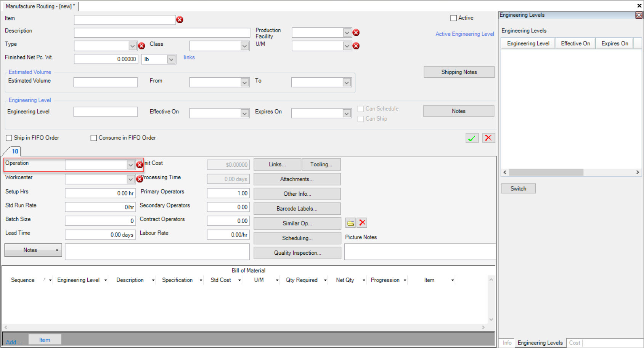Remove picture with red X icon
The height and width of the screenshot is (348, 644).
coord(362,223)
